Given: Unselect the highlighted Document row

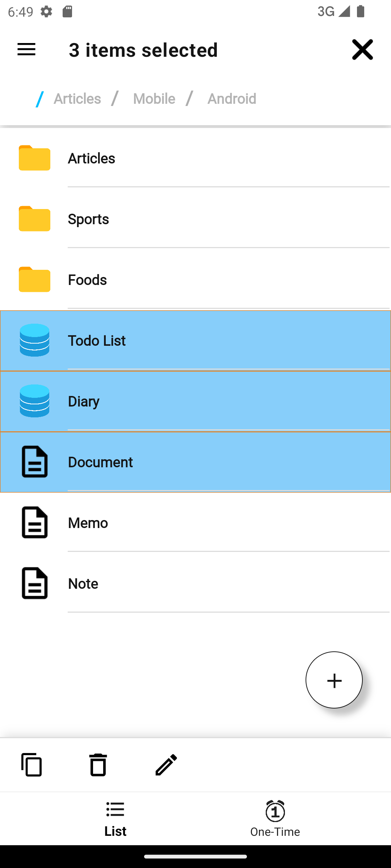Looking at the screenshot, I should click(x=195, y=462).
